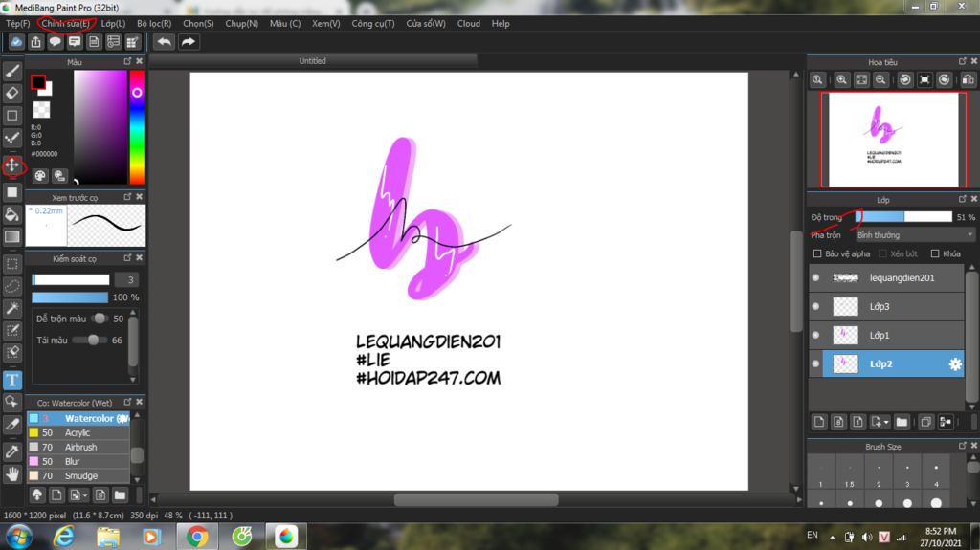This screenshot has width=980, height=550.
Task: Enable Khóa lock checkbox
Action: click(x=935, y=253)
